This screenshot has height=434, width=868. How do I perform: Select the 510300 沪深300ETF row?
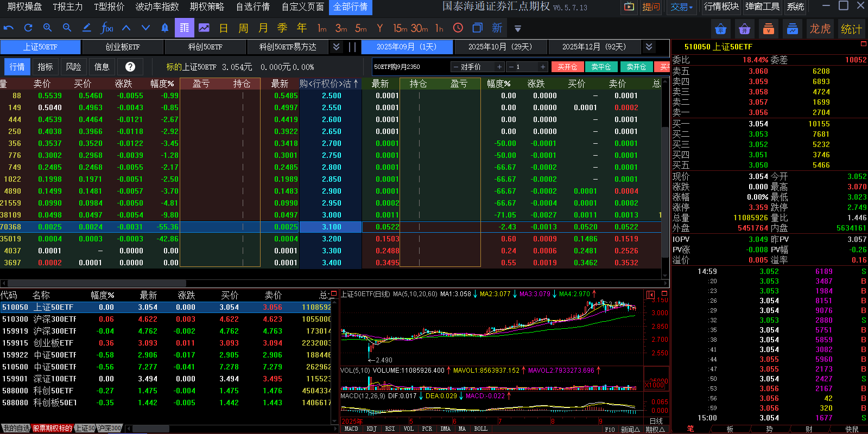(166, 319)
